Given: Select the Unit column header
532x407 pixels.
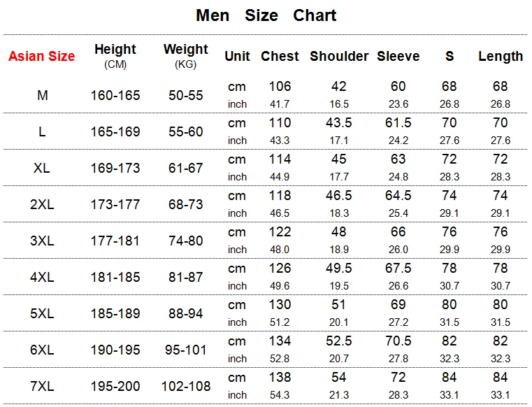Looking at the screenshot, I should (237, 56).
